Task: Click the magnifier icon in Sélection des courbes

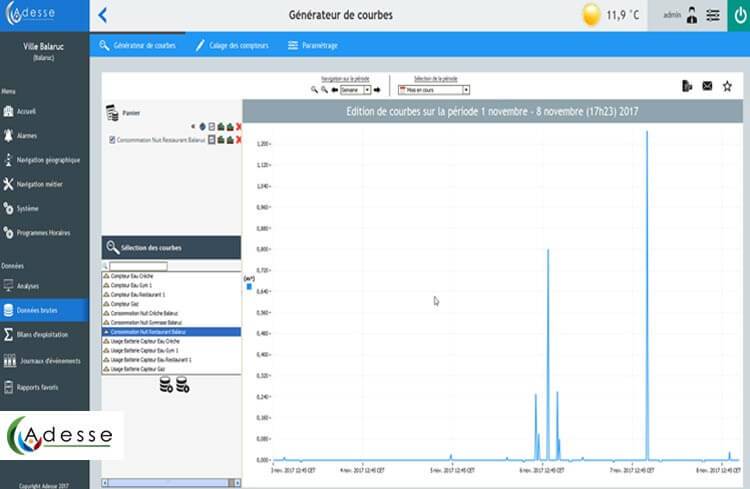Action: 112,247
